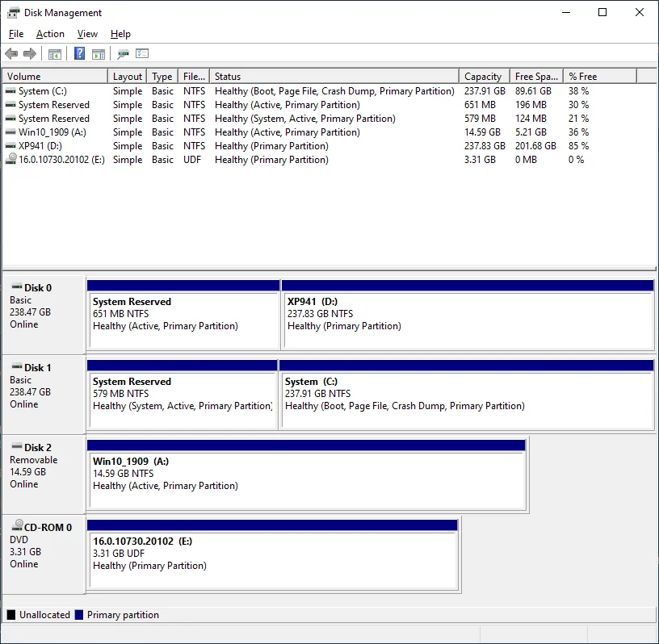Click the Disk 1 drive icon

pyautogui.click(x=17, y=366)
